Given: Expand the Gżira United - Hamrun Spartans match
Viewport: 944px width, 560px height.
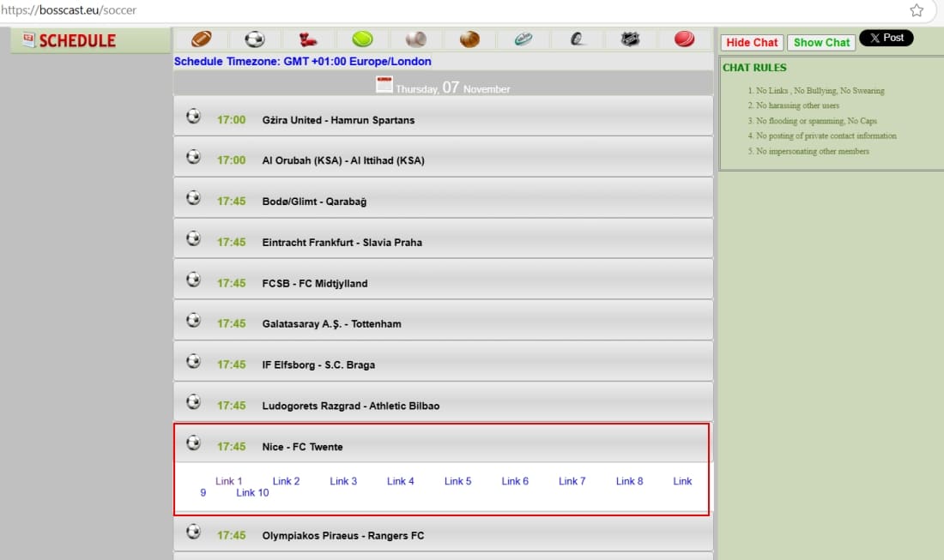Looking at the screenshot, I should (443, 116).
